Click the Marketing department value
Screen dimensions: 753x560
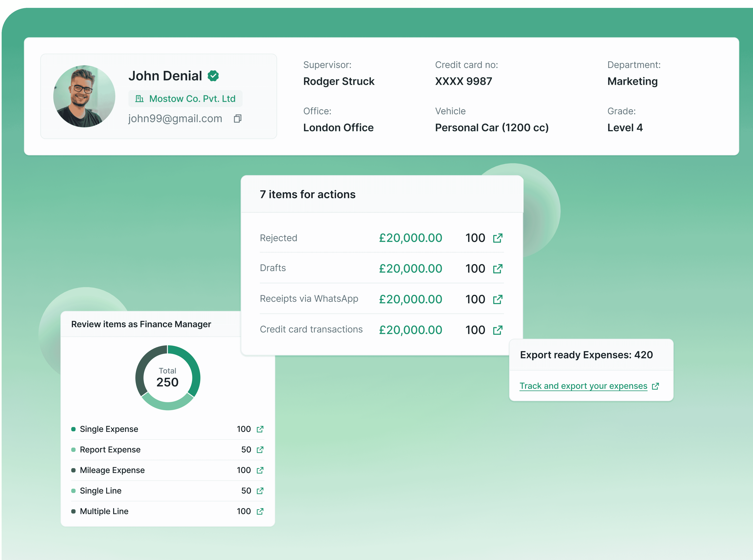632,81
